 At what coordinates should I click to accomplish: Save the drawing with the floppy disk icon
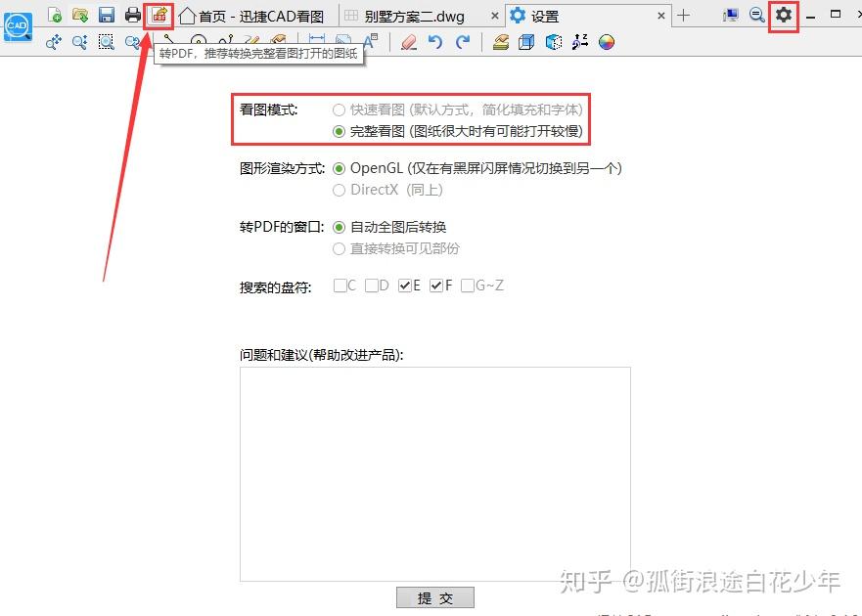pyautogui.click(x=107, y=15)
